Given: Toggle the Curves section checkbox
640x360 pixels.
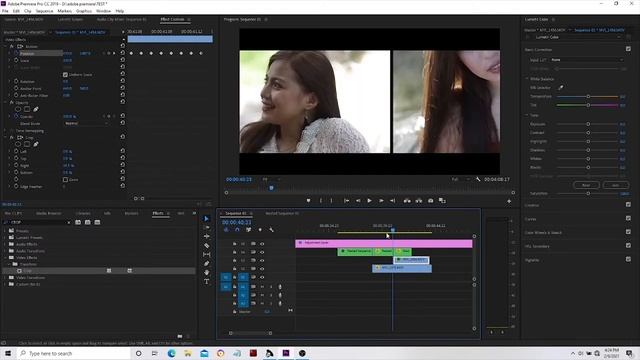Looking at the screenshot, I should [628, 218].
